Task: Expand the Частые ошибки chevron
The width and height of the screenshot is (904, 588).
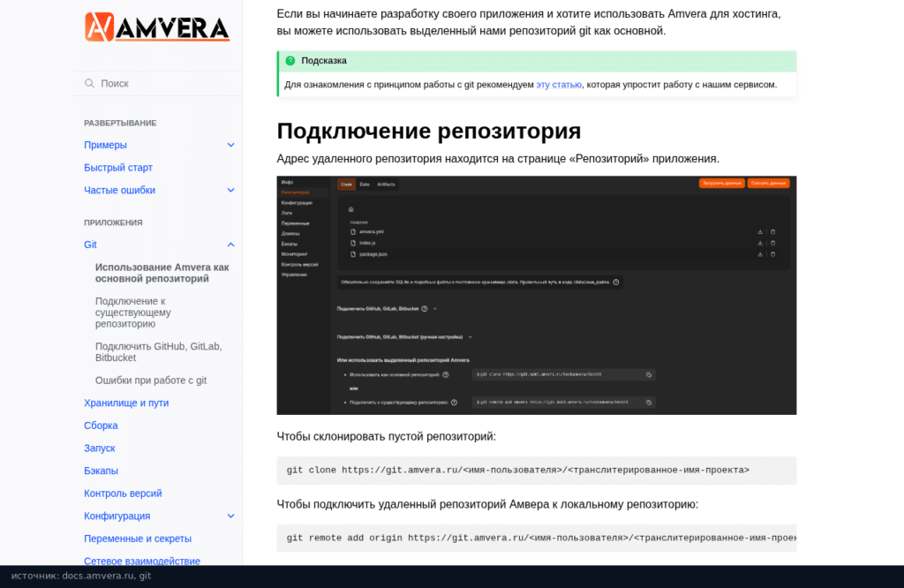Action: (230, 190)
